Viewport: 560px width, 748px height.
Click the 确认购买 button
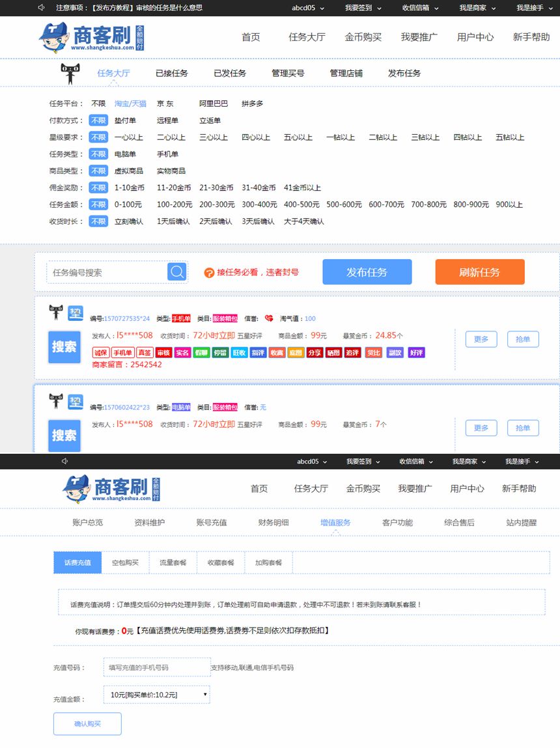tap(87, 724)
